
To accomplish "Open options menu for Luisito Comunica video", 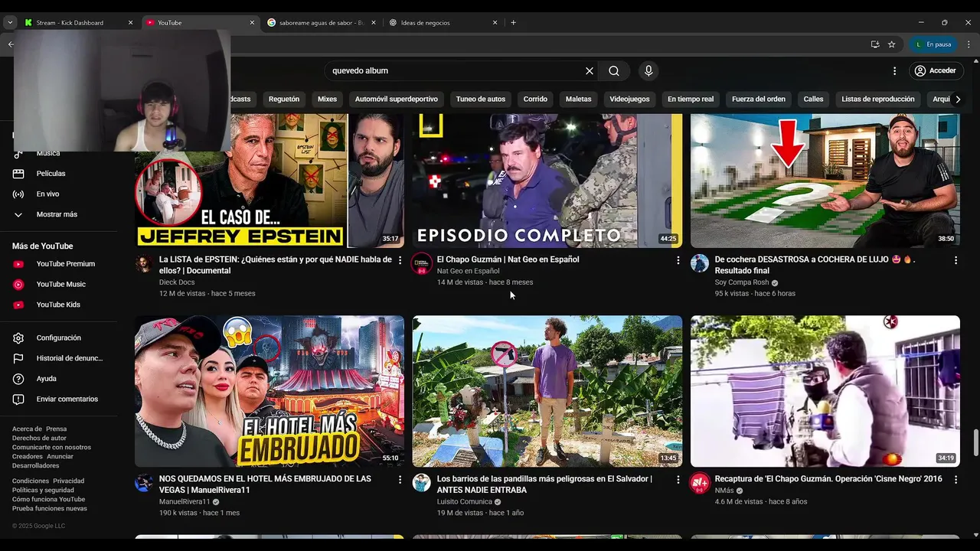I will (678, 479).
